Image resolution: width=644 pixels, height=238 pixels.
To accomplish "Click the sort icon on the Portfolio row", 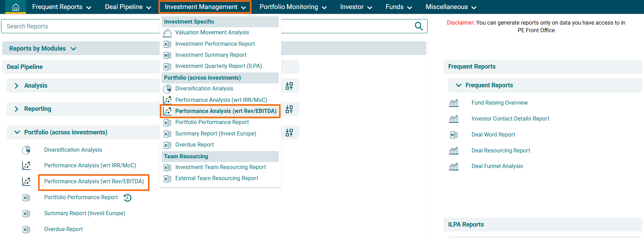I will (x=289, y=133).
